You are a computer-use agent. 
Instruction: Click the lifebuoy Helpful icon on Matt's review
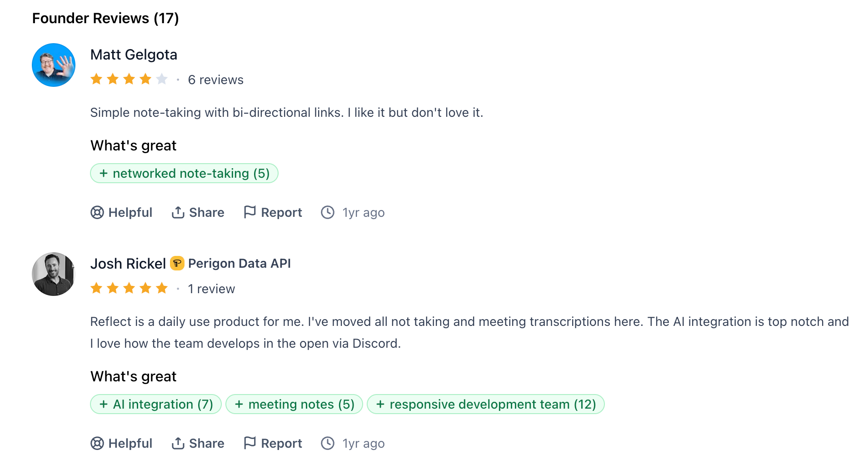pyautogui.click(x=97, y=212)
